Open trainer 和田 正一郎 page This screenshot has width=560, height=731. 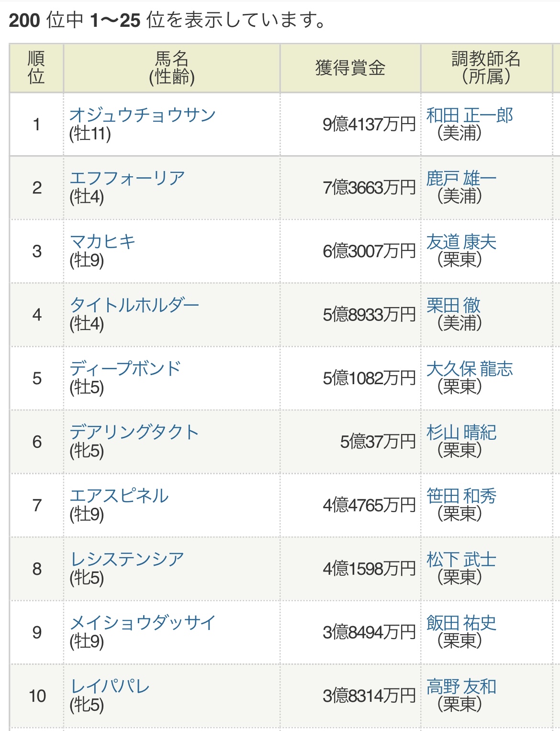point(469,115)
